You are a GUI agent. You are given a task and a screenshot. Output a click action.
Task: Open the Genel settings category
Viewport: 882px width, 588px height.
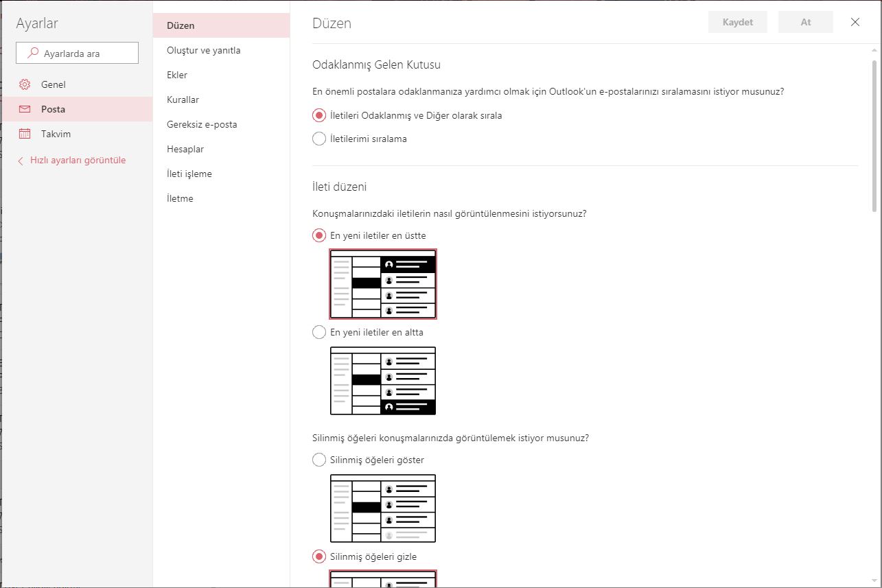77,84
